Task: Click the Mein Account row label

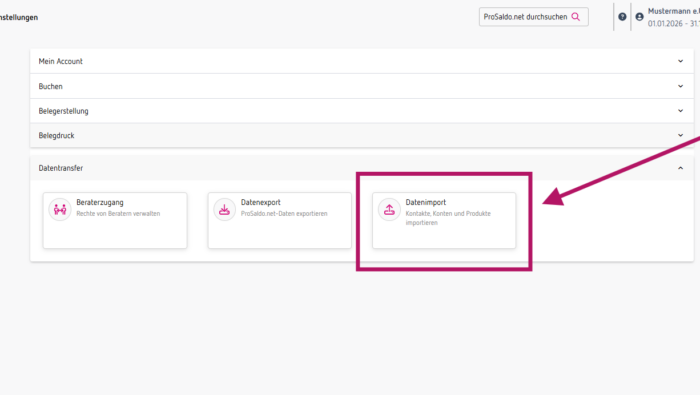Action: (60, 61)
